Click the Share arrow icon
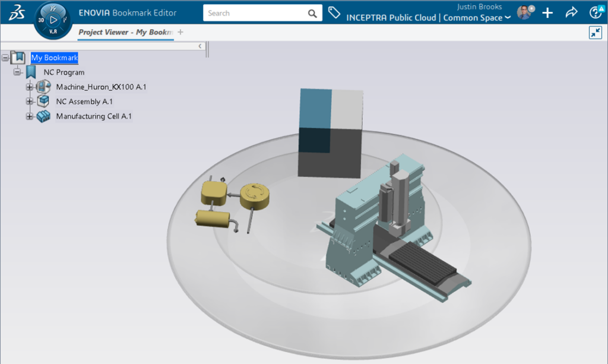608x364 pixels. [571, 13]
